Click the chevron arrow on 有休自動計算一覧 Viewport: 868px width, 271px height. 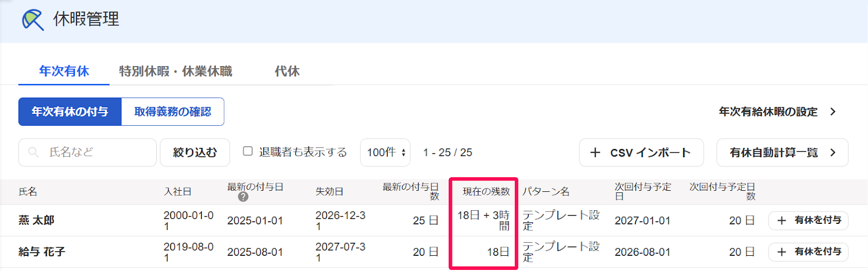tap(833, 153)
